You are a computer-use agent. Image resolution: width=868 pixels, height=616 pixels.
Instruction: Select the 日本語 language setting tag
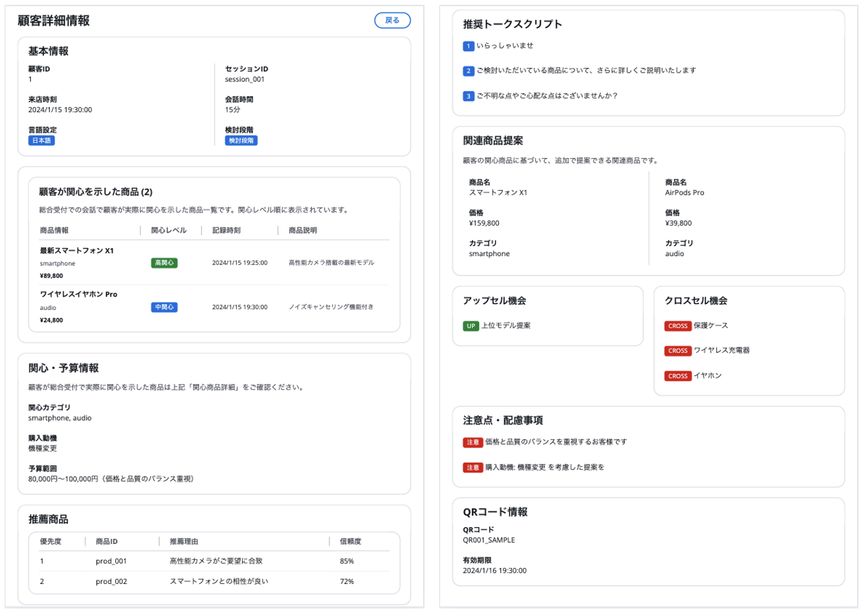(x=41, y=141)
